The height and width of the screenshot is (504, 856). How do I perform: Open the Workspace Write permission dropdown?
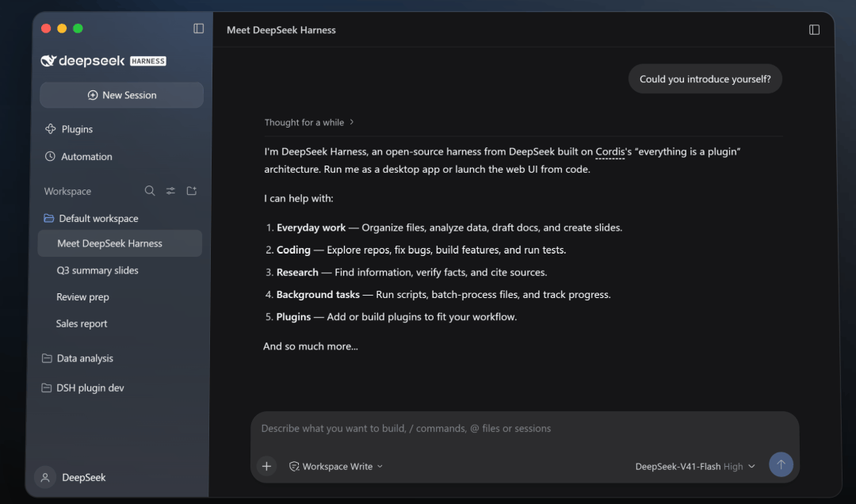click(x=336, y=466)
